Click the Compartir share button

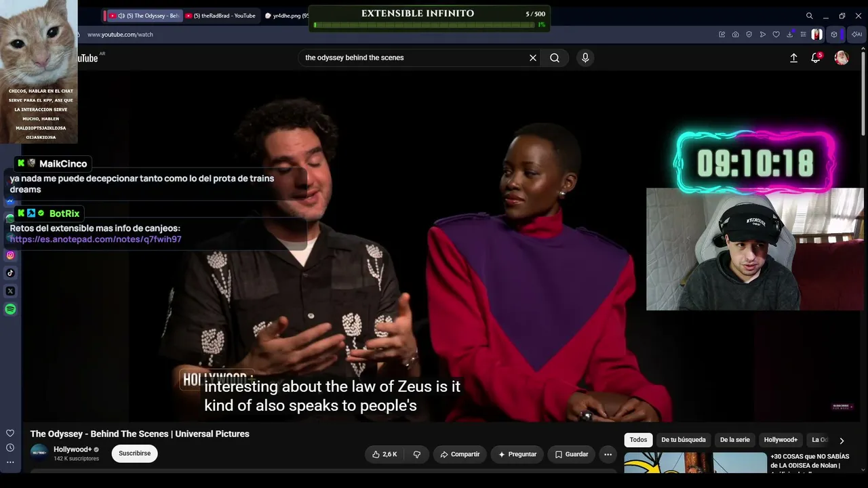[x=460, y=454]
